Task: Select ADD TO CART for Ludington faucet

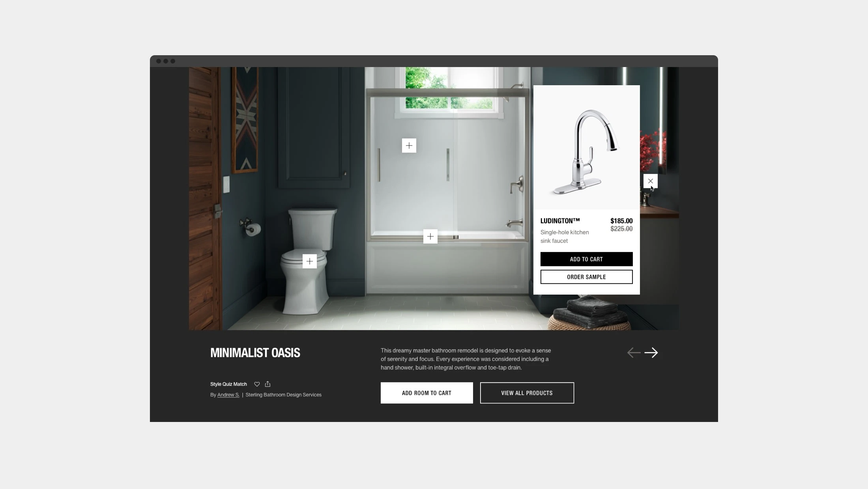Action: coord(587,258)
